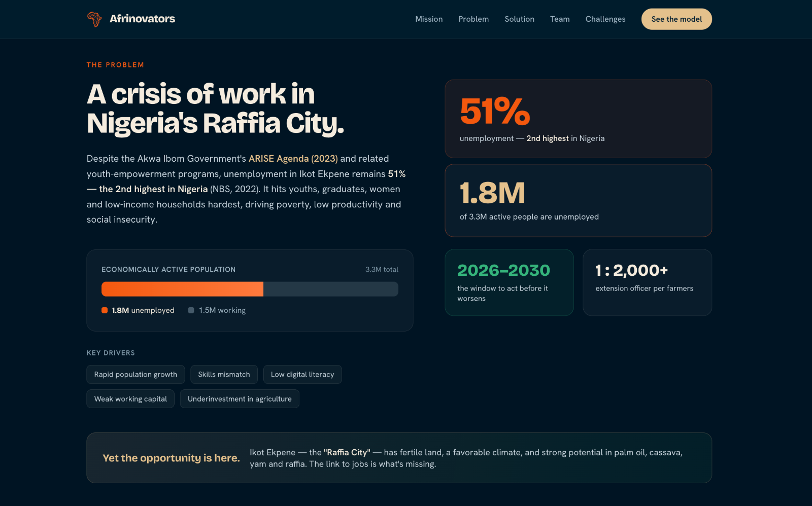Select the Weak working capital chip
Viewport: 812px width, 506px height.
130,399
